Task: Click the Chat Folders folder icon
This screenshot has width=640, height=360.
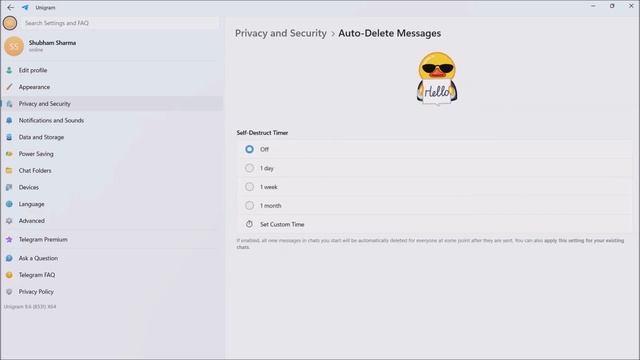Action: click(x=9, y=171)
